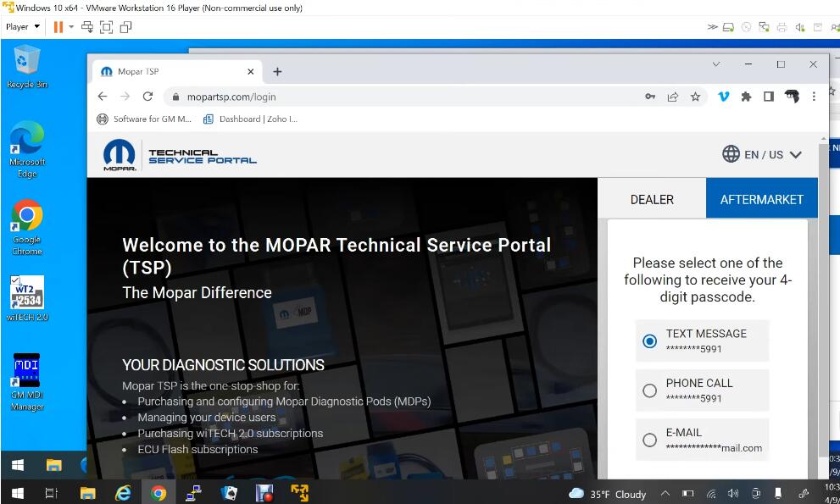Expand the arrow beside VMware pause button

pyautogui.click(x=70, y=27)
